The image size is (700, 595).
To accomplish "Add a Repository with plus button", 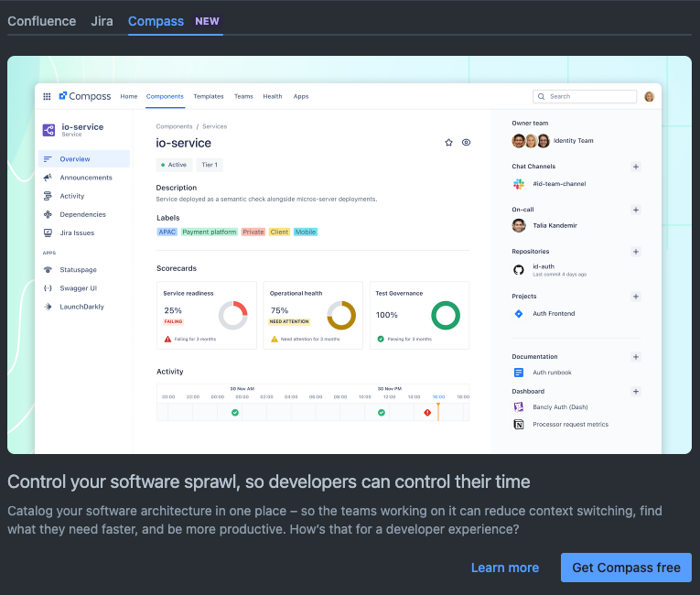I will click(636, 252).
